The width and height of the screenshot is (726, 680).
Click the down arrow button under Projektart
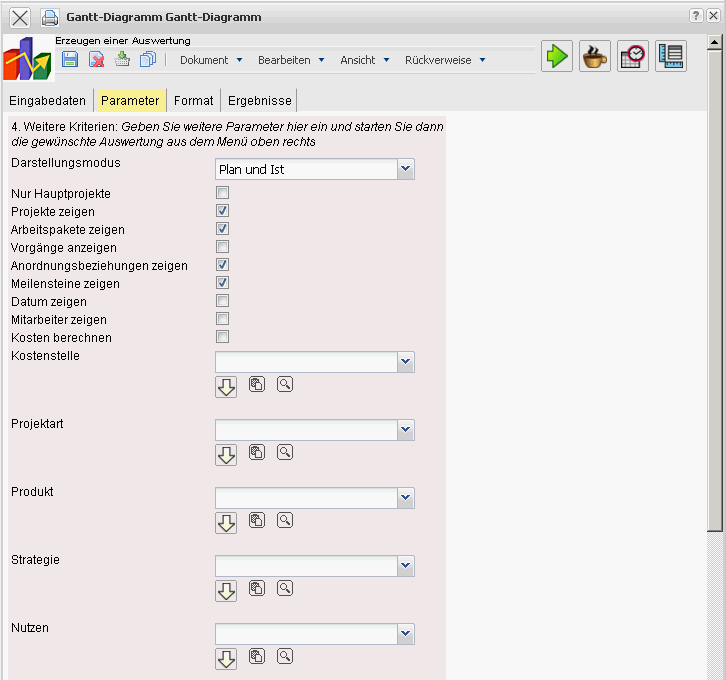[226, 455]
